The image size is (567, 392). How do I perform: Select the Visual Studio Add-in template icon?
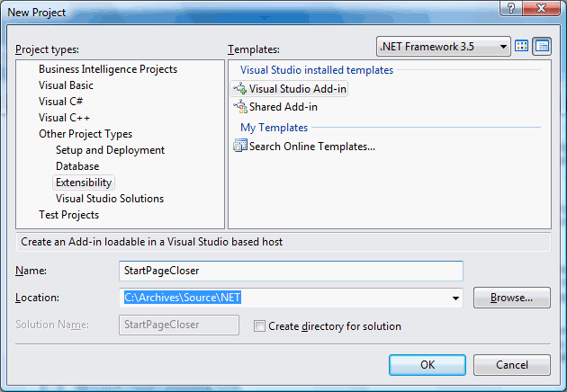coord(239,88)
